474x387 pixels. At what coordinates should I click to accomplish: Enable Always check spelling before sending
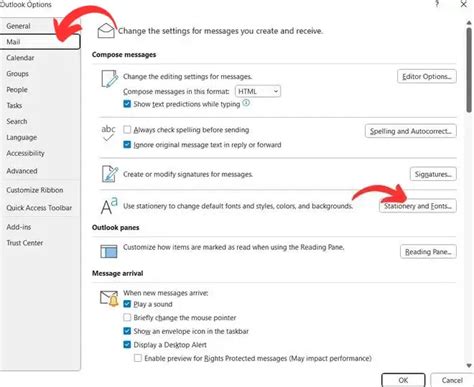point(127,129)
